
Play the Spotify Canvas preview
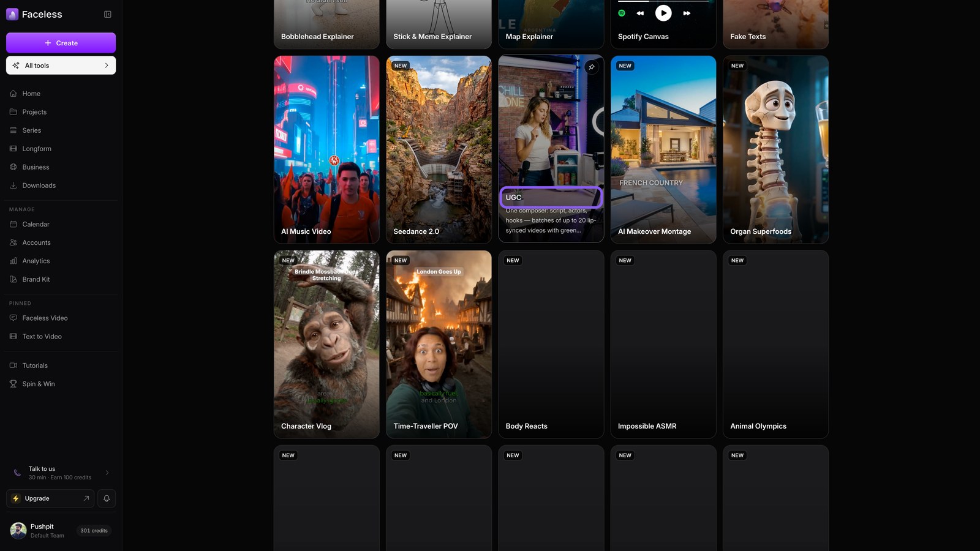point(663,13)
